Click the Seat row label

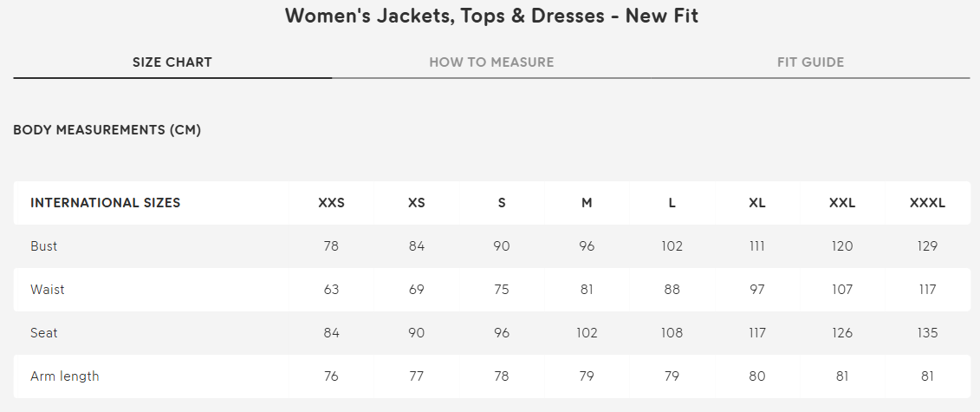pos(44,333)
